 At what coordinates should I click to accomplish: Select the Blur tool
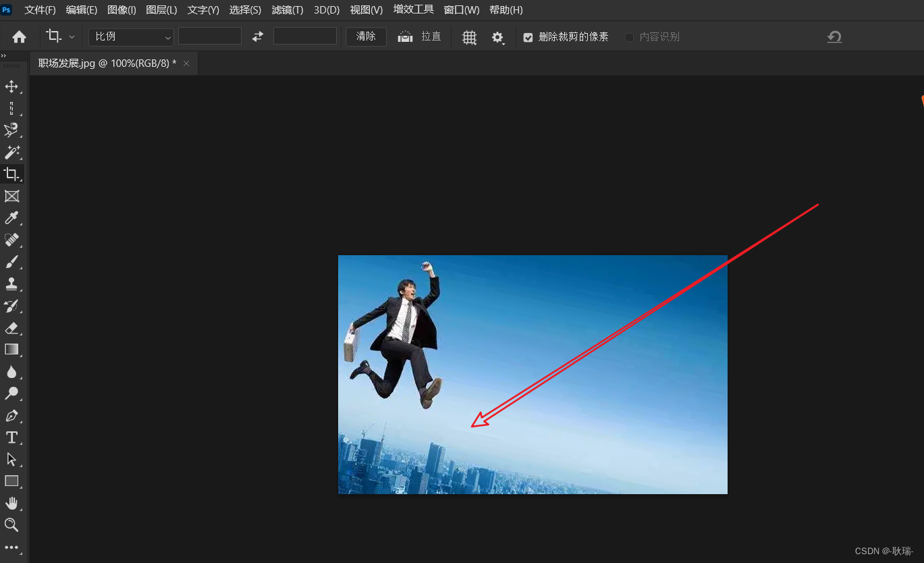pyautogui.click(x=11, y=372)
